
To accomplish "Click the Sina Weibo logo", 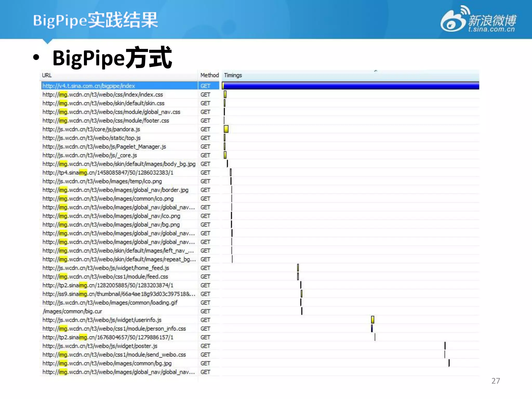I will tap(478, 19).
